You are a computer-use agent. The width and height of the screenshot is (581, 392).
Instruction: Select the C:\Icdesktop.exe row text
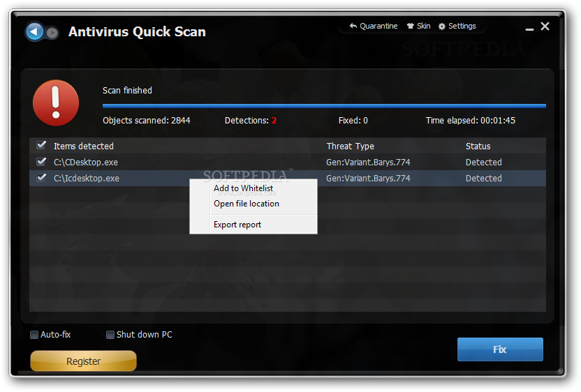click(x=87, y=178)
